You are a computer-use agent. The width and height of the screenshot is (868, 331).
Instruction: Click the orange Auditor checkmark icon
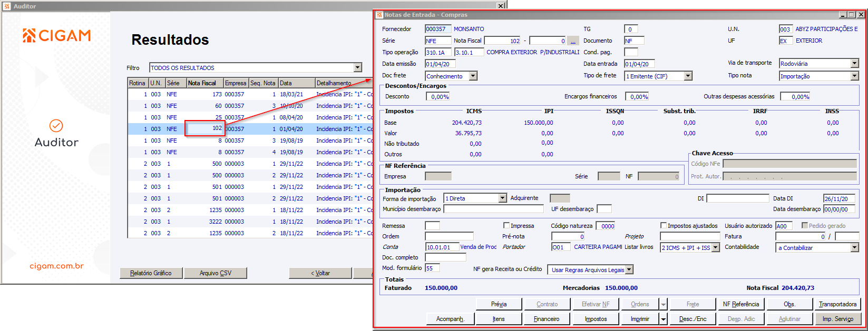tap(56, 126)
